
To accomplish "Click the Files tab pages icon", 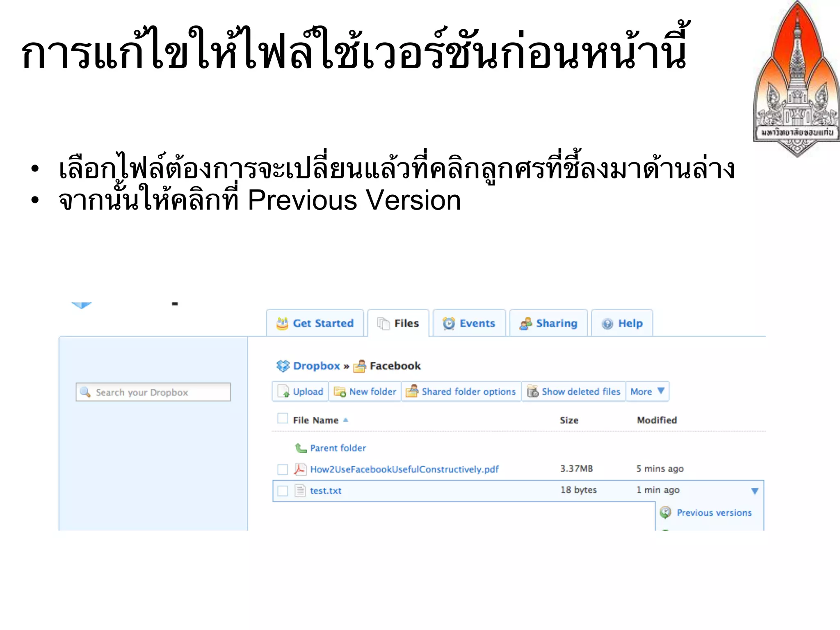I will click(x=383, y=324).
